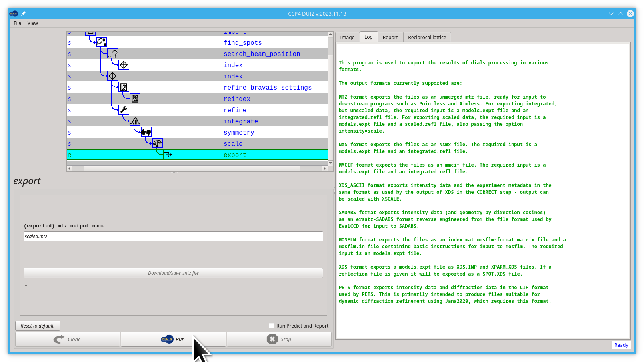Click the tree horizontal scrollbar handle
Viewport: 644px width, 362px height.
click(192, 169)
